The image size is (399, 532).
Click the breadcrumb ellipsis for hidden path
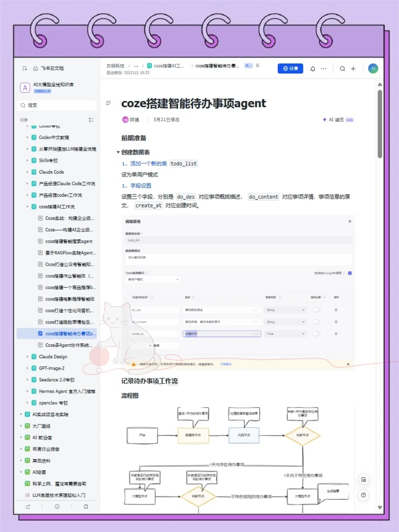[x=136, y=66]
